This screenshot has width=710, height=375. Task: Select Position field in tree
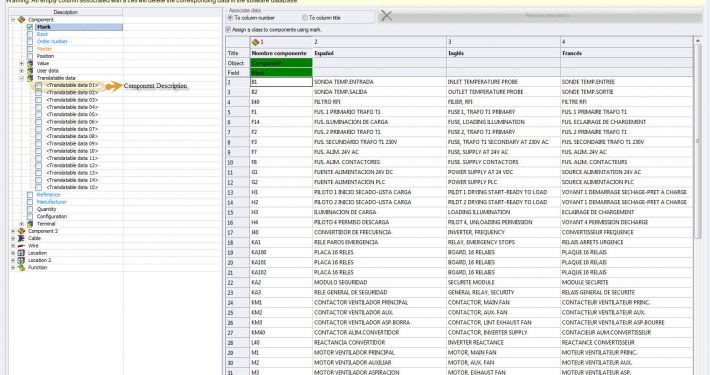(45, 56)
